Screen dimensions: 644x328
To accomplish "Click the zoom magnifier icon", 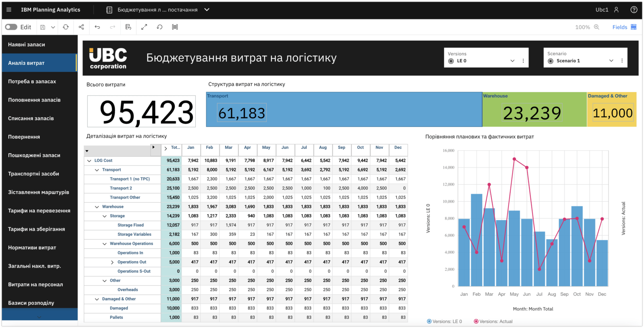I will coord(597,27).
